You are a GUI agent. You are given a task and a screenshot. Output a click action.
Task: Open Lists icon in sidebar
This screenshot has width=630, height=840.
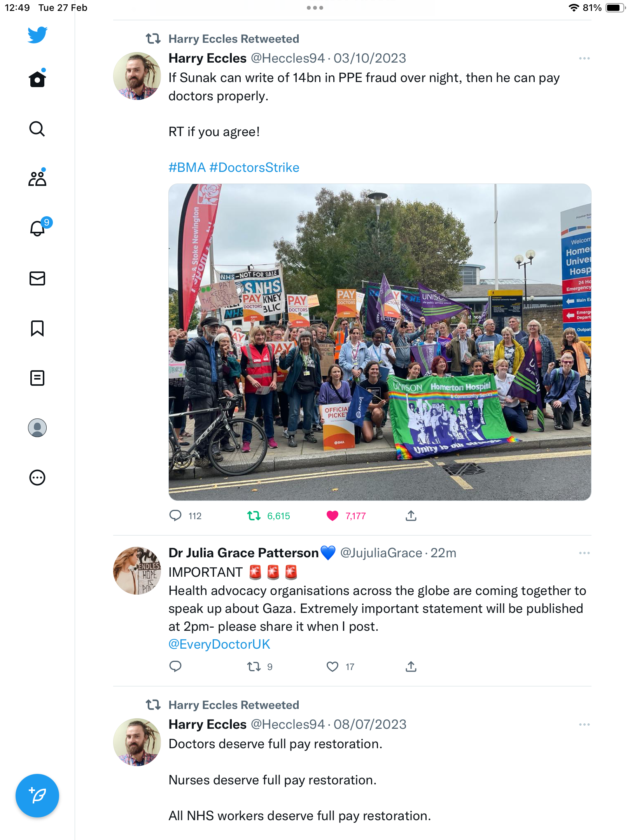coord(37,378)
